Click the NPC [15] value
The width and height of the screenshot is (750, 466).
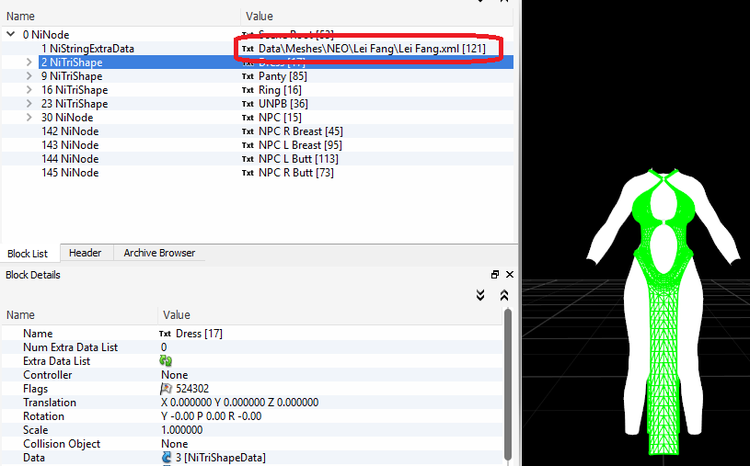[280, 118]
